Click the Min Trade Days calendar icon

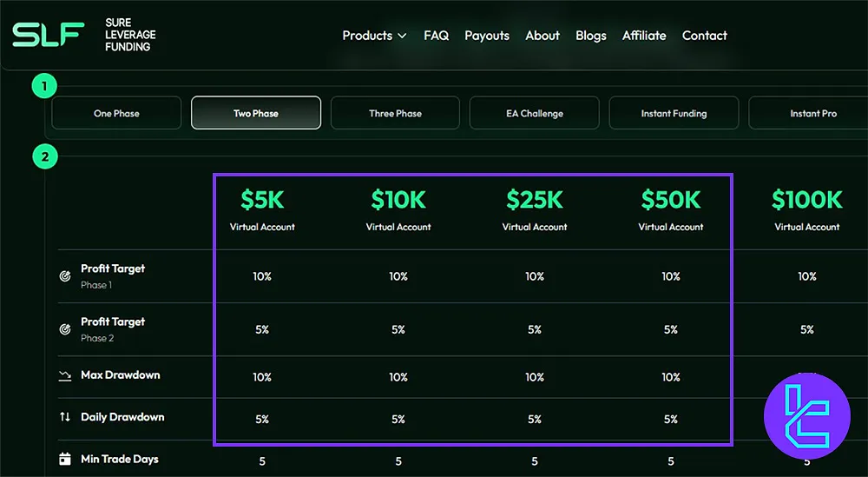pyautogui.click(x=65, y=459)
